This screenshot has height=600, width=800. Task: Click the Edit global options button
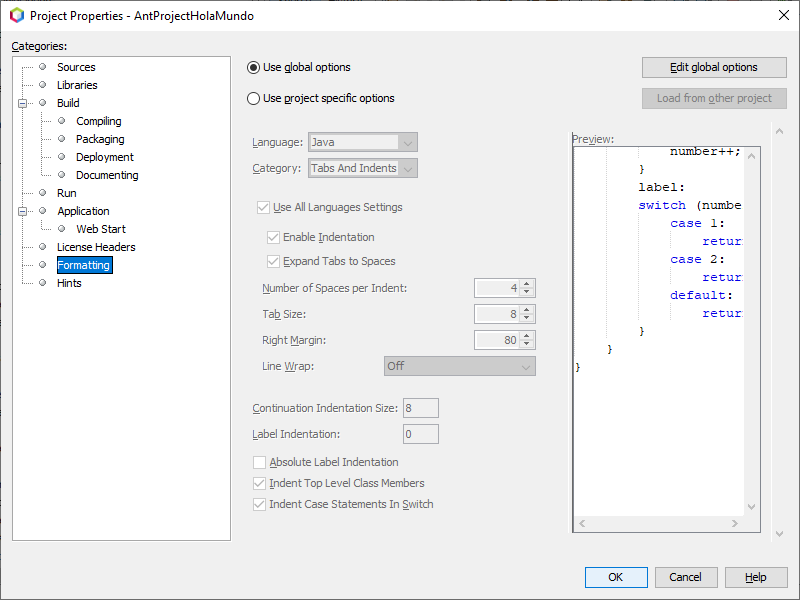point(713,67)
